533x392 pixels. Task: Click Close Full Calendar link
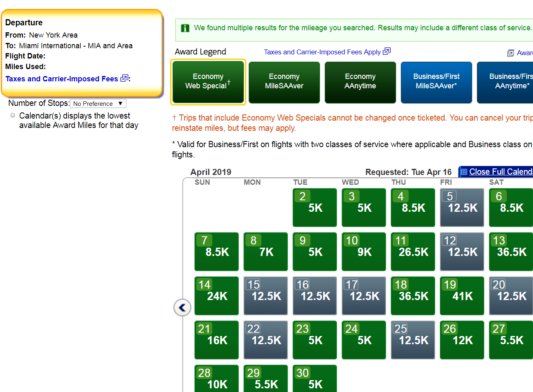tap(501, 172)
